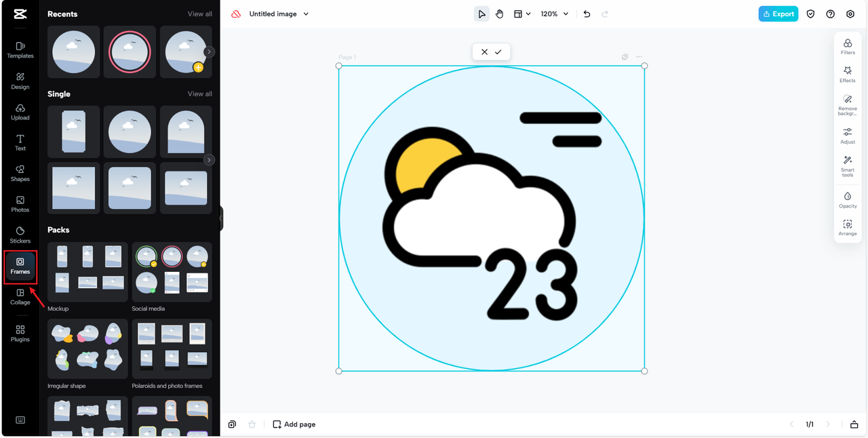The width and height of the screenshot is (868, 438).
Task: Open the help question icon
Action: 830,14
